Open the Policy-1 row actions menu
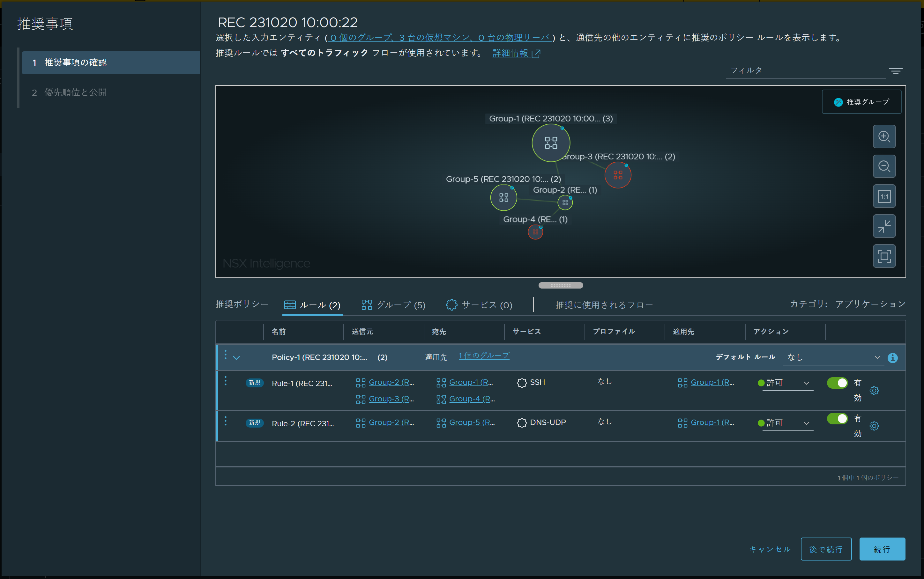Screen dimensions: 924x579 (x=225, y=355)
